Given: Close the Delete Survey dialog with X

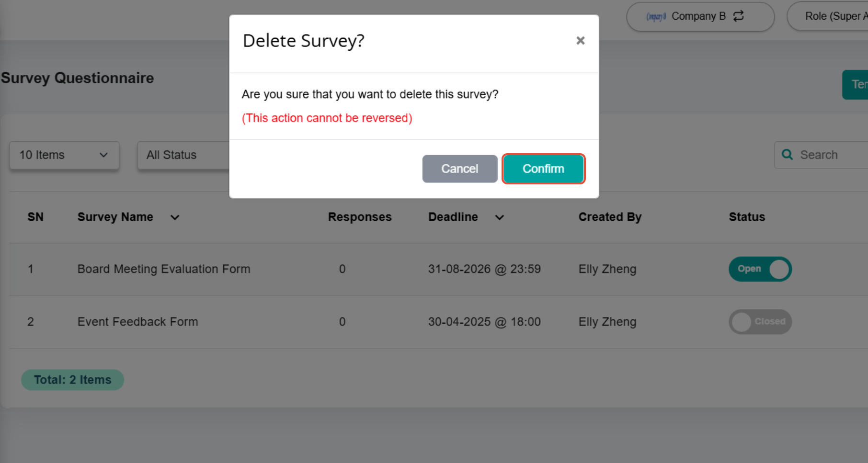Looking at the screenshot, I should (x=580, y=41).
